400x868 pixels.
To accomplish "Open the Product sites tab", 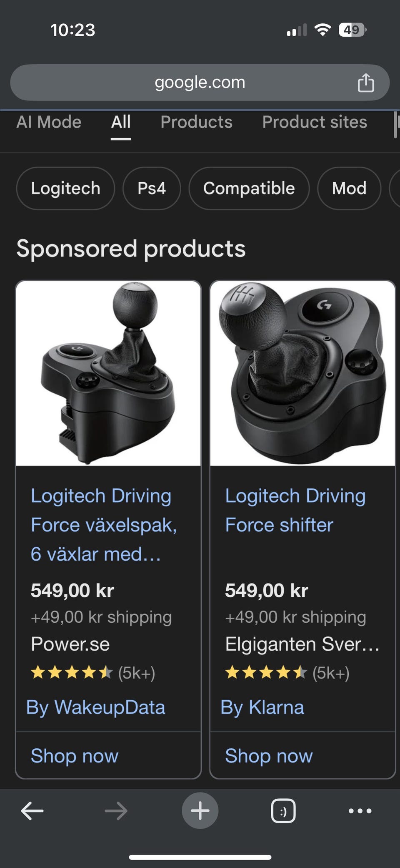I will [x=315, y=122].
